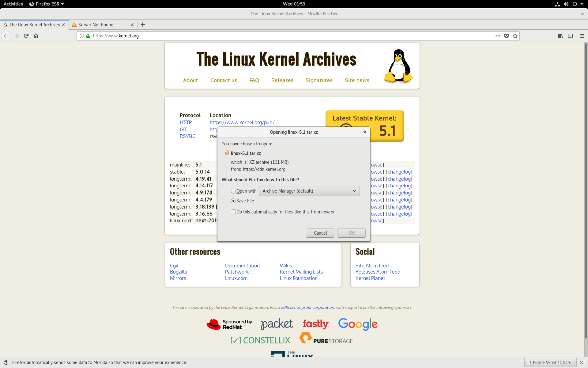Select the Open with radio button
Screen dimensions: 588x368
pyautogui.click(x=233, y=191)
